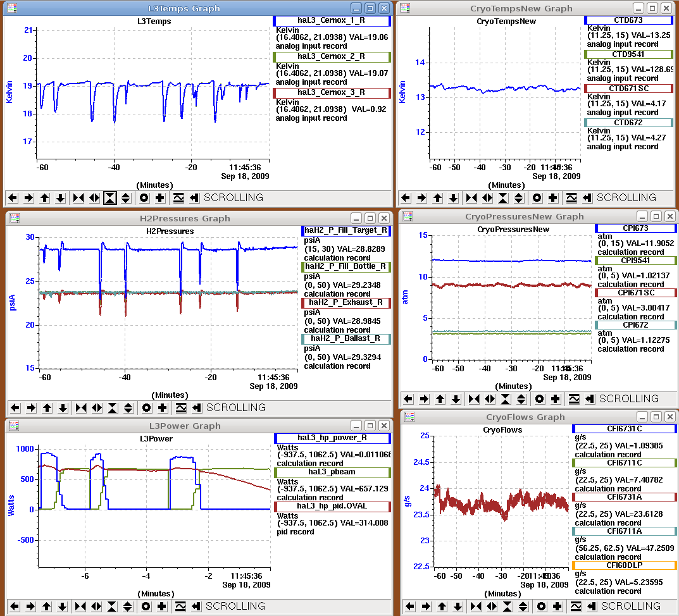Select the haH2_P_Ballast_R legend entry
679x616 pixels.
coord(346,338)
